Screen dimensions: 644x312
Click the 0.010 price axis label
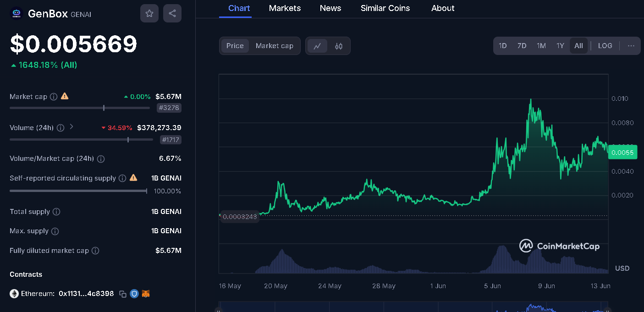pos(620,99)
